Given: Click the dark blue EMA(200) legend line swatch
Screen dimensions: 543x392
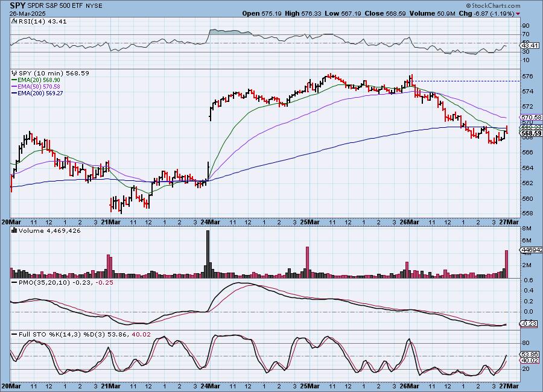Looking at the screenshot, I should click(x=14, y=93).
